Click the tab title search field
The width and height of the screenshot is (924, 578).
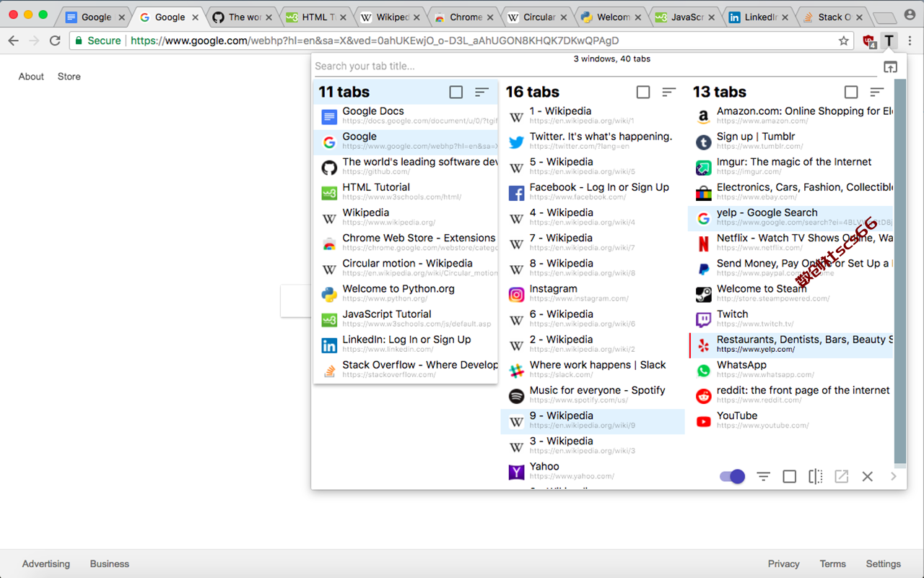(x=595, y=66)
